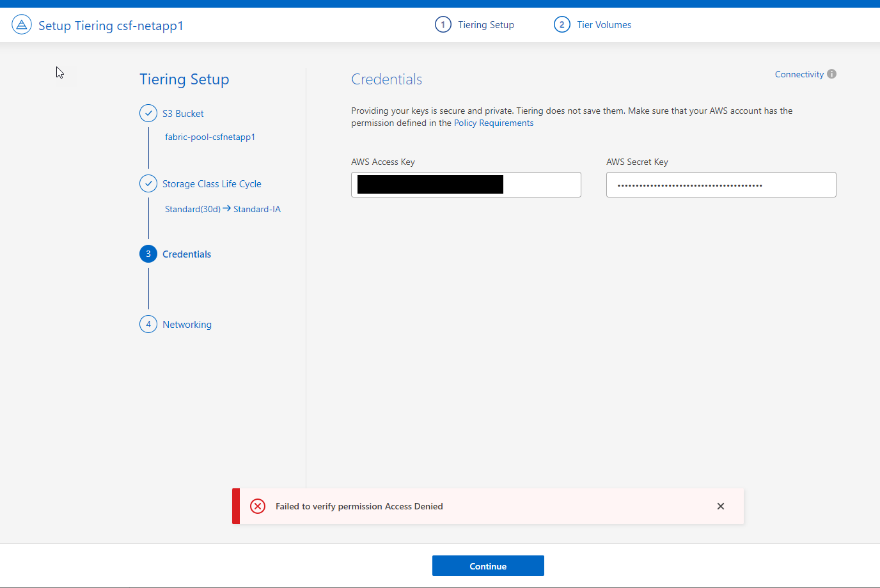Click the red error icon in alert
The width and height of the screenshot is (880, 588).
(258, 506)
